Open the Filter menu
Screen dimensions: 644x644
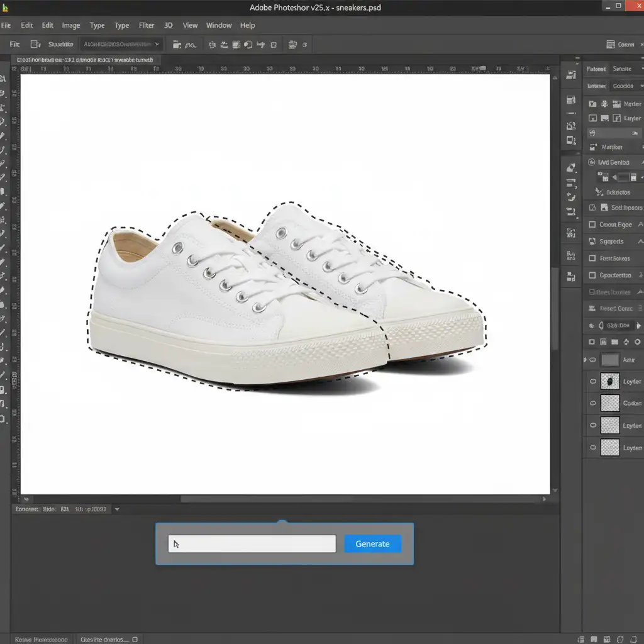pyautogui.click(x=147, y=25)
